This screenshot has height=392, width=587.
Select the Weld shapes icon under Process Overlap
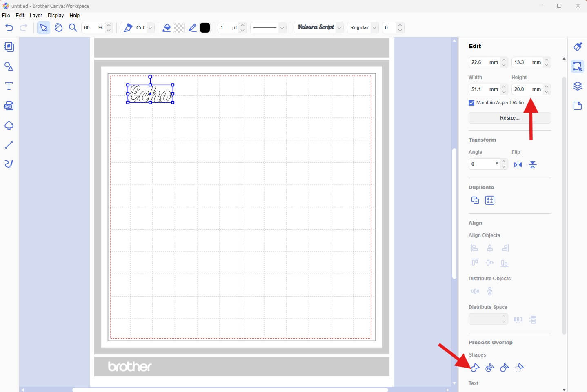(x=475, y=368)
